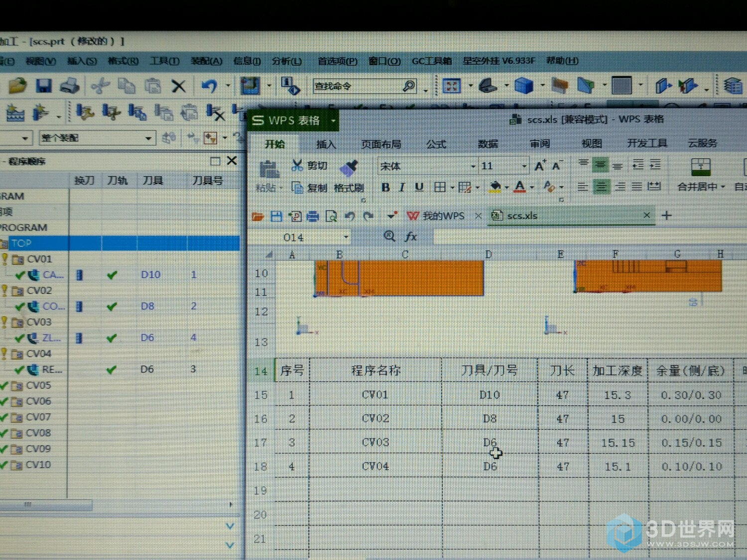Click the formula bar input field
This screenshot has height=560, width=747.
coord(590,237)
